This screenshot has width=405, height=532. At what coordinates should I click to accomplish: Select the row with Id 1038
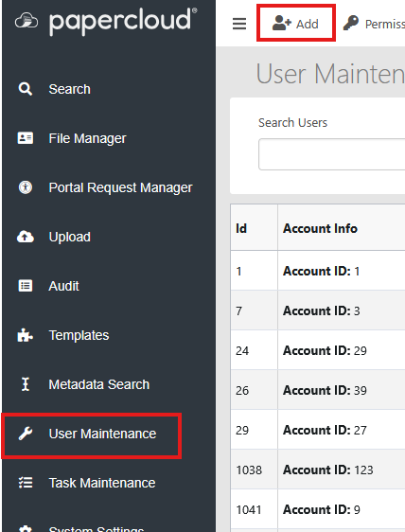318,469
